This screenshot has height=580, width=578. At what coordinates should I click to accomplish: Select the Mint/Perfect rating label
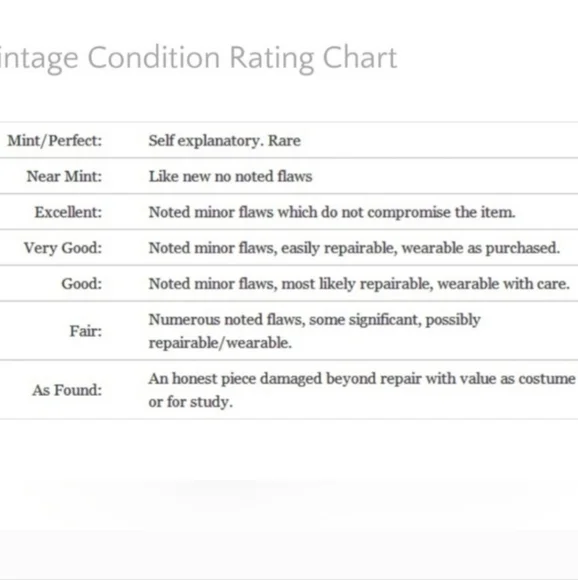click(x=55, y=141)
